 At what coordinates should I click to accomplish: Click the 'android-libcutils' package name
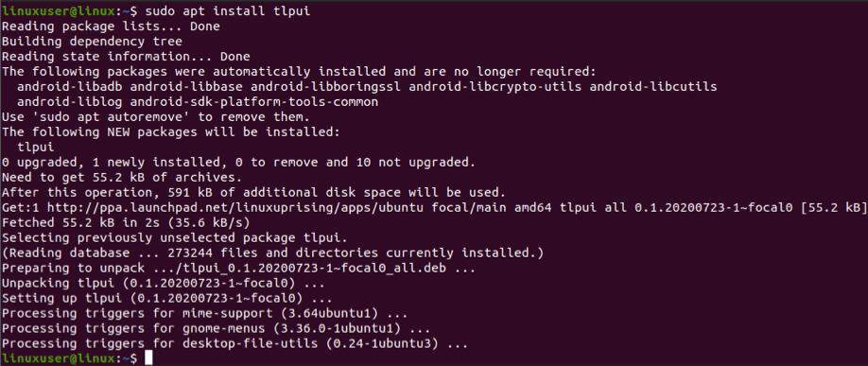point(653,87)
